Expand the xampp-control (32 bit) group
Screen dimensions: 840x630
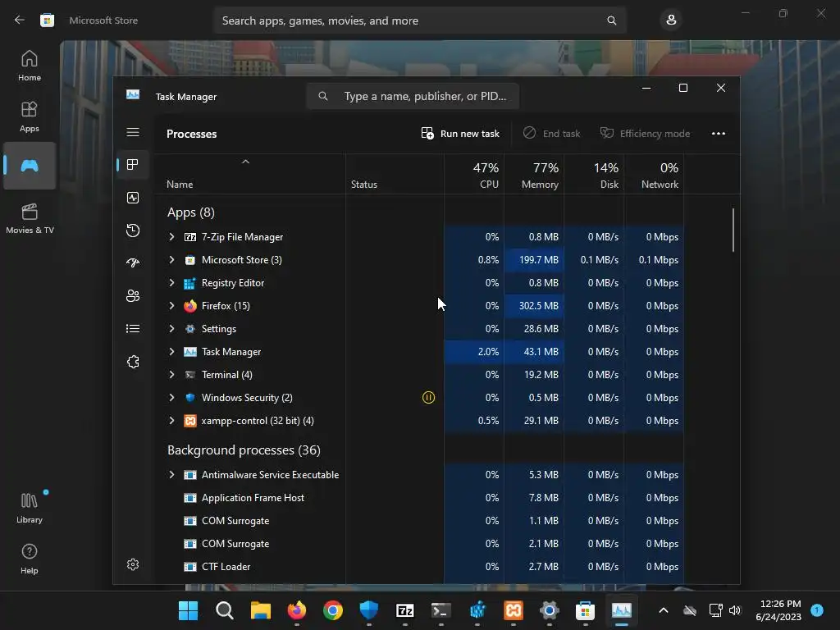click(171, 421)
